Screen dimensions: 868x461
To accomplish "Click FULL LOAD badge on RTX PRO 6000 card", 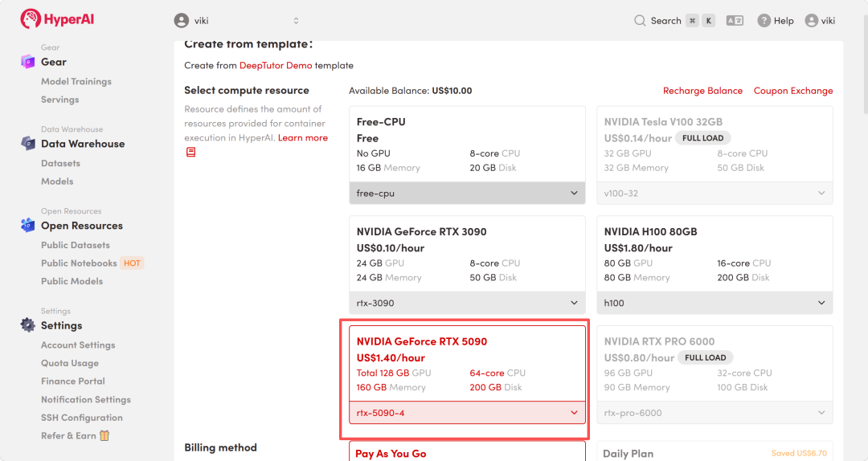I will point(706,357).
